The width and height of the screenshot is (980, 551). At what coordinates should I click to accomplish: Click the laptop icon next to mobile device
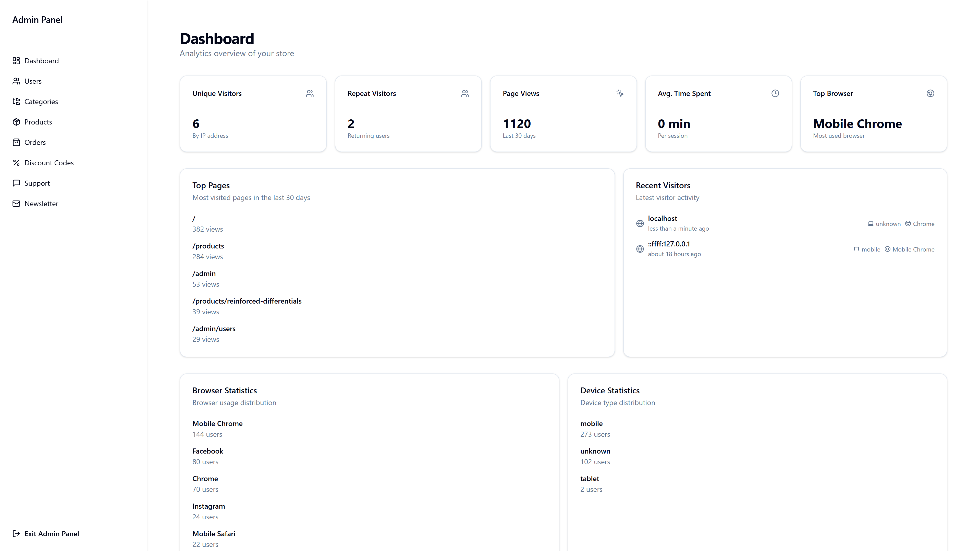click(856, 249)
